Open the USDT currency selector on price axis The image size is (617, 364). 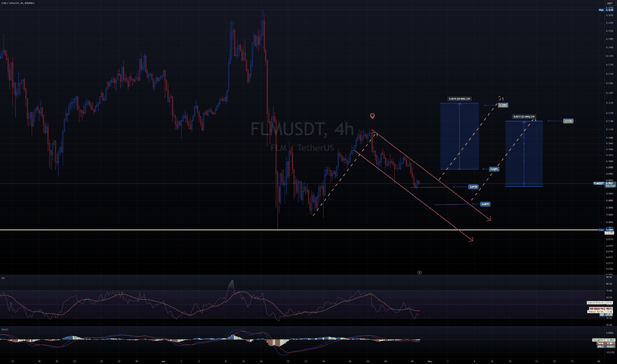point(610,3)
